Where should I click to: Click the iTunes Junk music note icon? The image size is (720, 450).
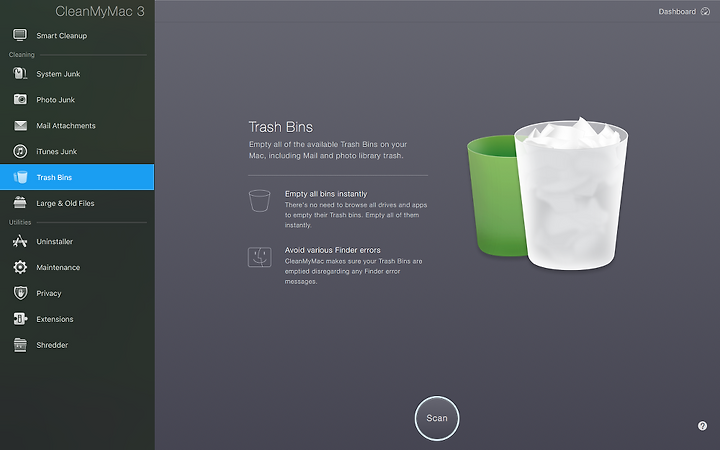point(20,151)
